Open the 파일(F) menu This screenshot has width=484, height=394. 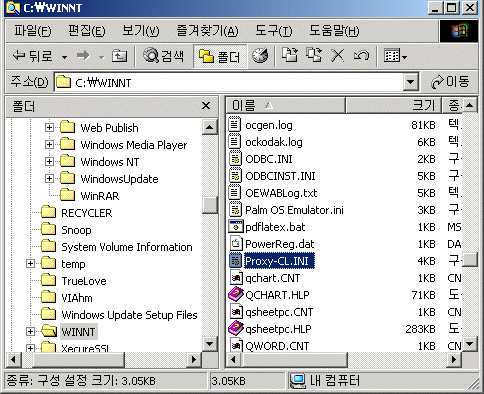click(33, 31)
